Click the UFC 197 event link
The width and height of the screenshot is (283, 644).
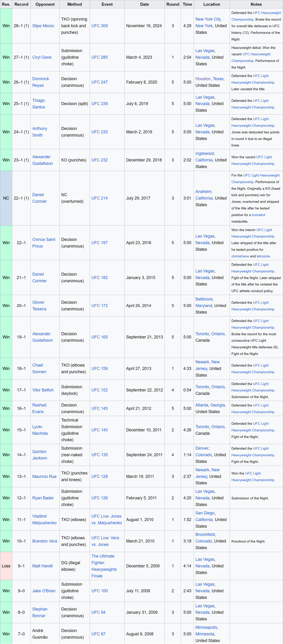100,243
